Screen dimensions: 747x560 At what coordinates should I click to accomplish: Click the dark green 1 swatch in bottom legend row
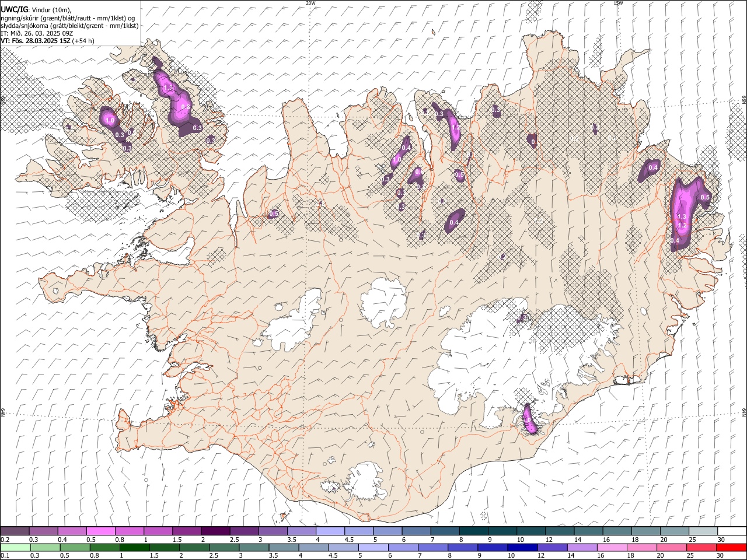(x=134, y=547)
